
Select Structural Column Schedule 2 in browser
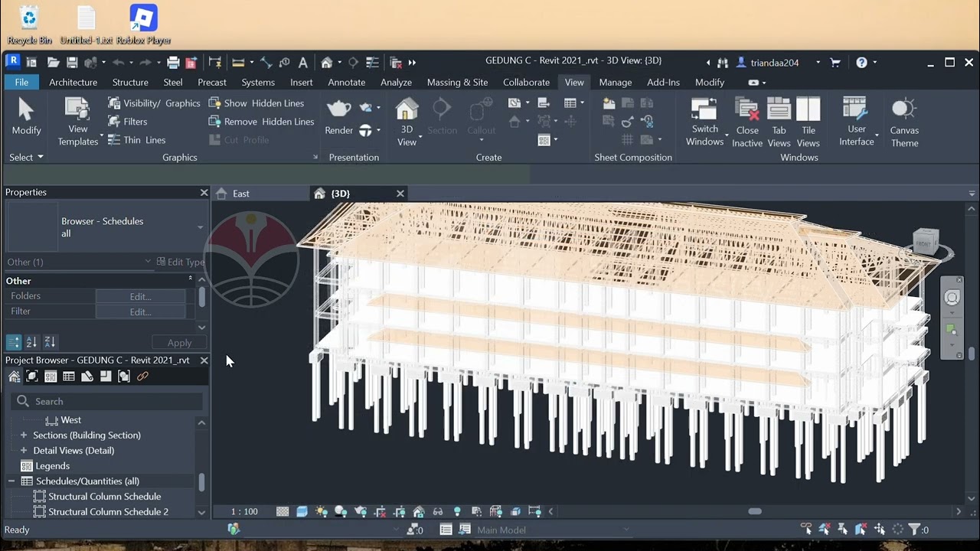[x=108, y=512]
